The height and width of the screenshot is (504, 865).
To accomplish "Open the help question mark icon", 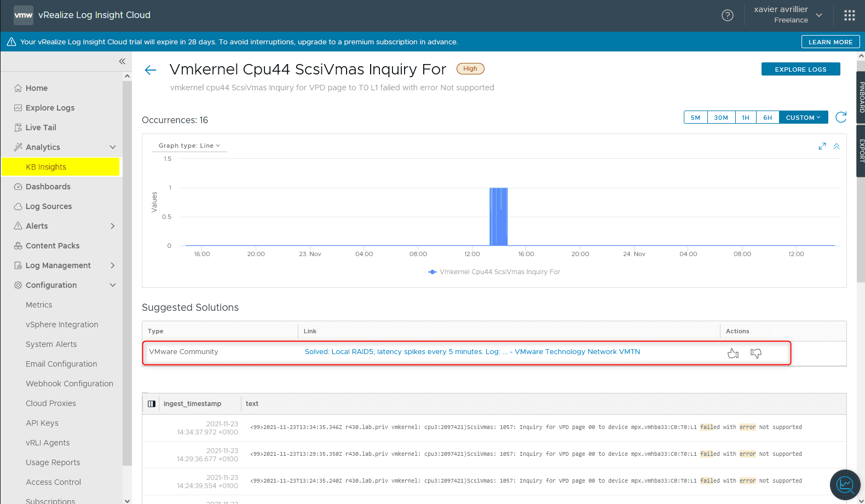I will (728, 15).
